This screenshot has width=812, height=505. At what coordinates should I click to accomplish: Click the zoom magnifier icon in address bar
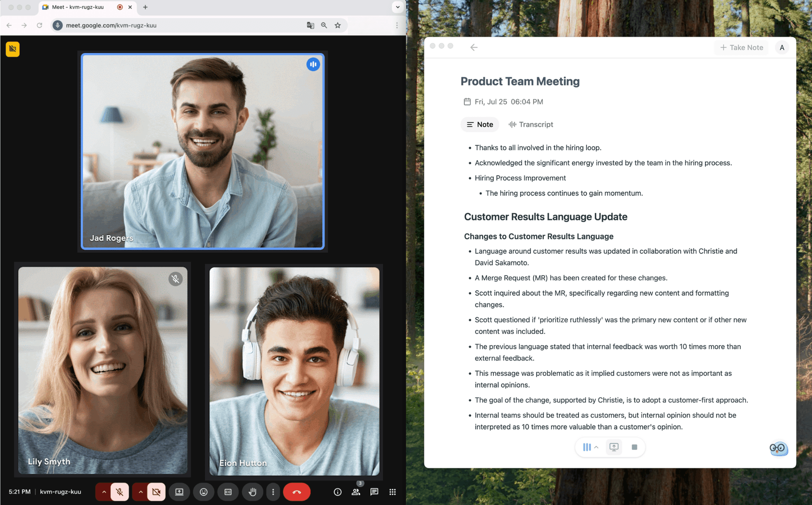(324, 25)
